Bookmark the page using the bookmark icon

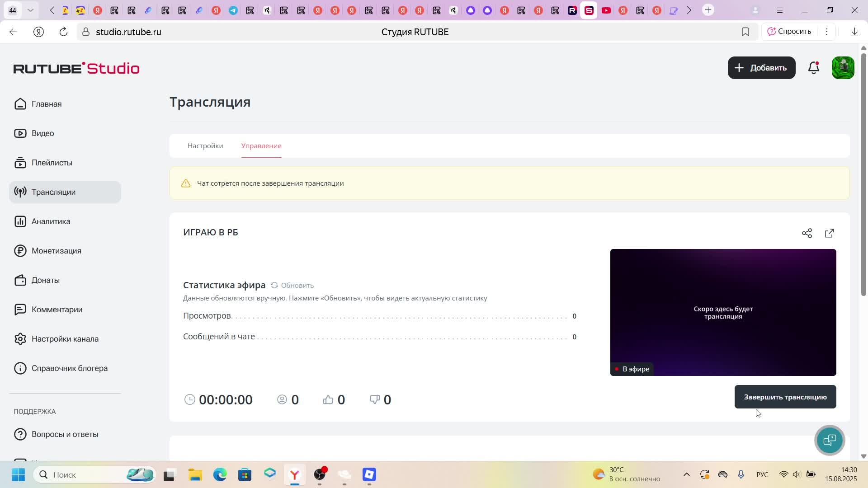(x=745, y=32)
